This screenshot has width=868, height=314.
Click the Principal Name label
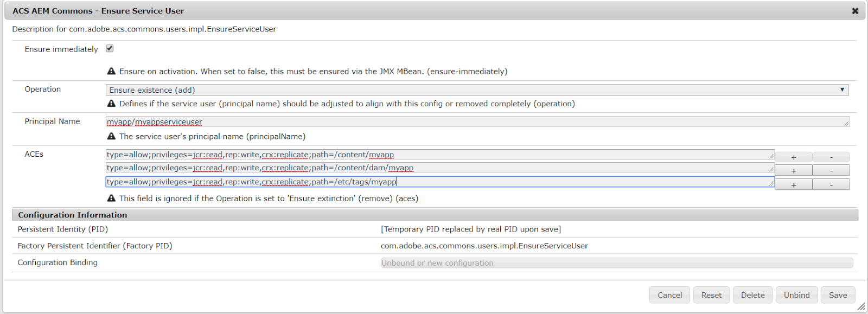tap(52, 121)
